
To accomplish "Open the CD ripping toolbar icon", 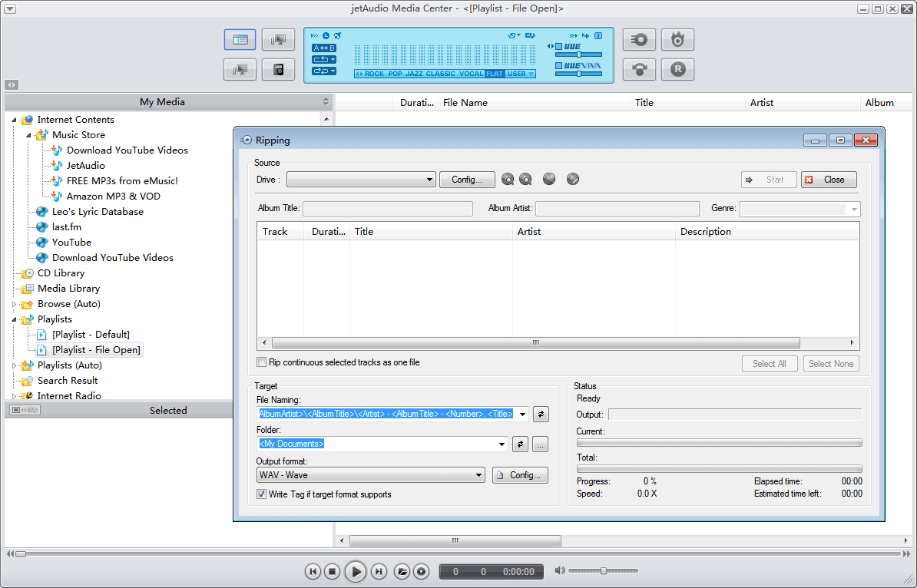I will pos(639,40).
